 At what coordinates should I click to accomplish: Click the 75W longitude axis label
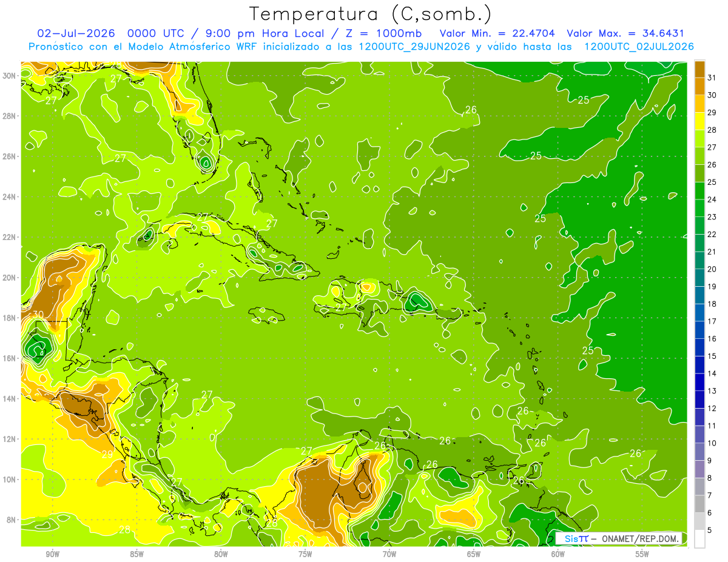click(x=305, y=554)
